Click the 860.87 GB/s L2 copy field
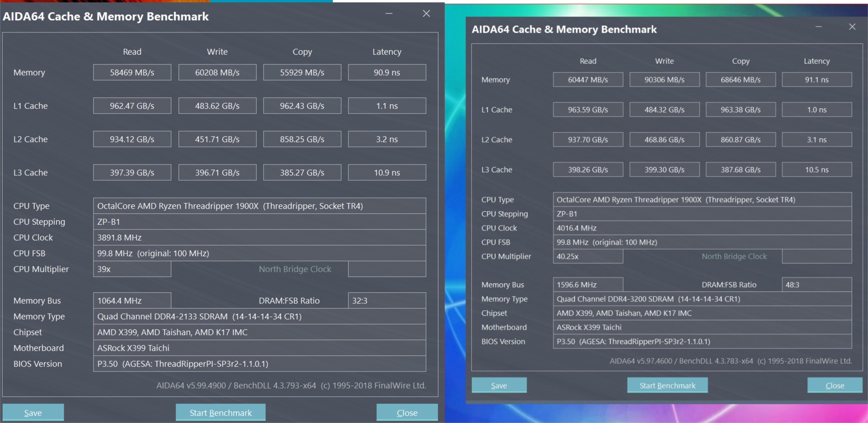Screen dimensions: 868x423 click(741, 139)
